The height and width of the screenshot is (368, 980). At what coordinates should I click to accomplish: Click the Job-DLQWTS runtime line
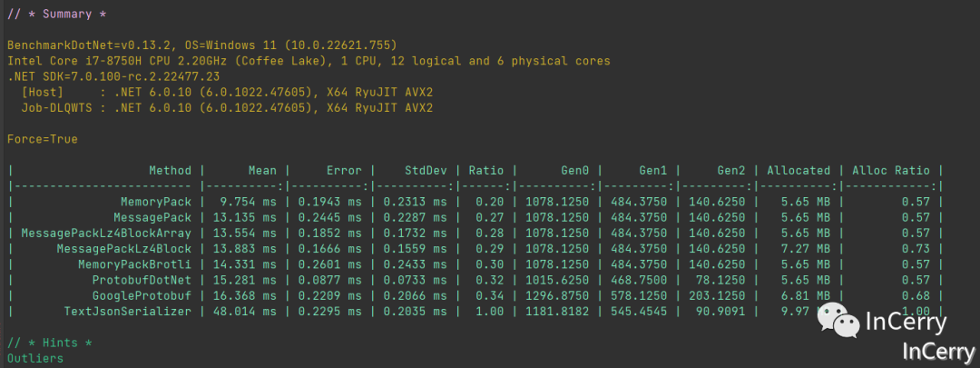227,108
